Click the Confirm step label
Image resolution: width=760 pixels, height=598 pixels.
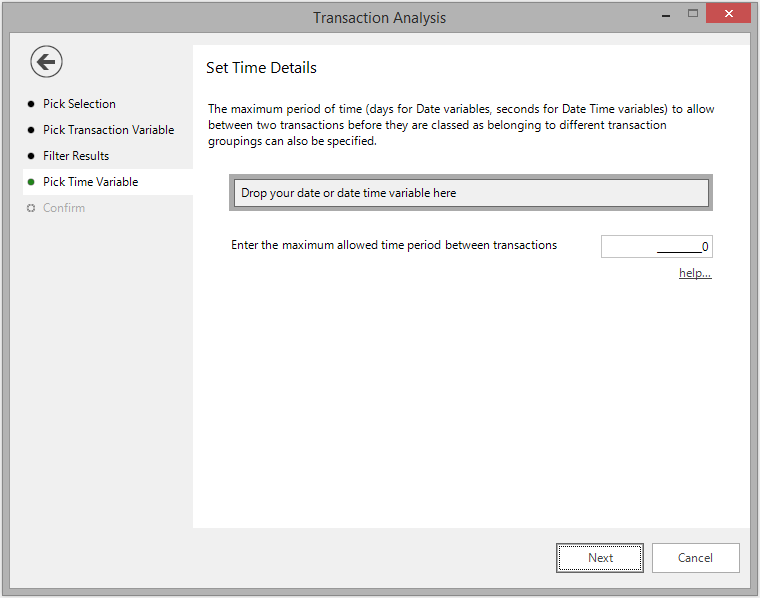[x=64, y=208]
